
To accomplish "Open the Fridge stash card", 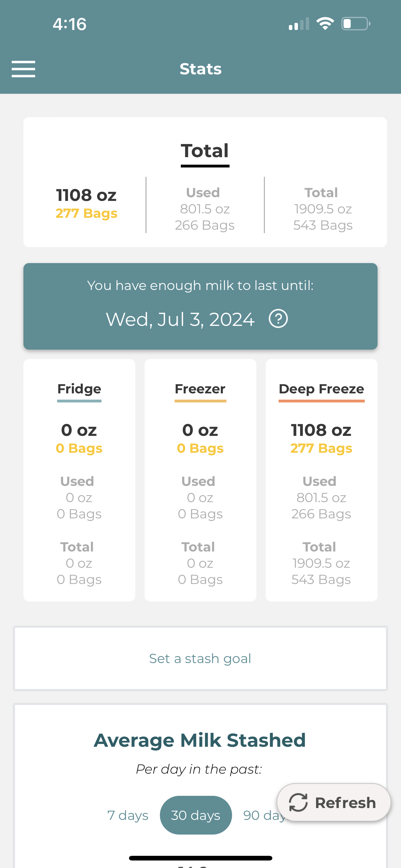I will 79,480.
